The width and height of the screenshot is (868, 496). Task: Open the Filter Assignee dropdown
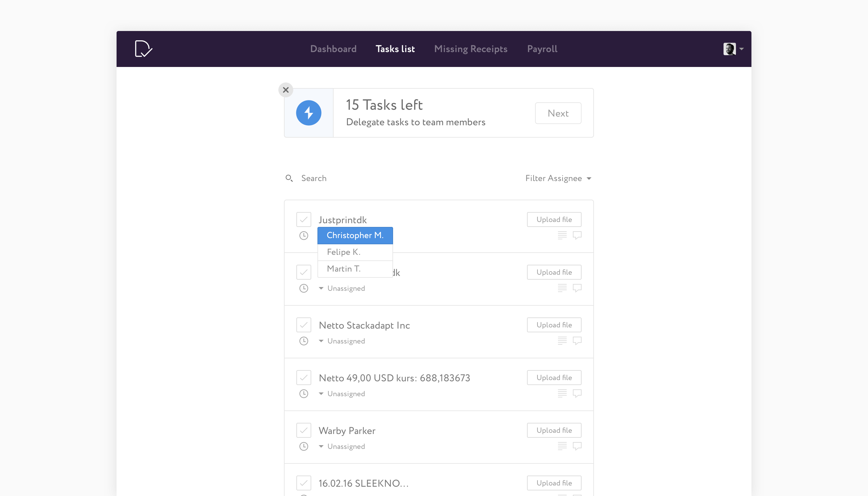click(x=558, y=178)
